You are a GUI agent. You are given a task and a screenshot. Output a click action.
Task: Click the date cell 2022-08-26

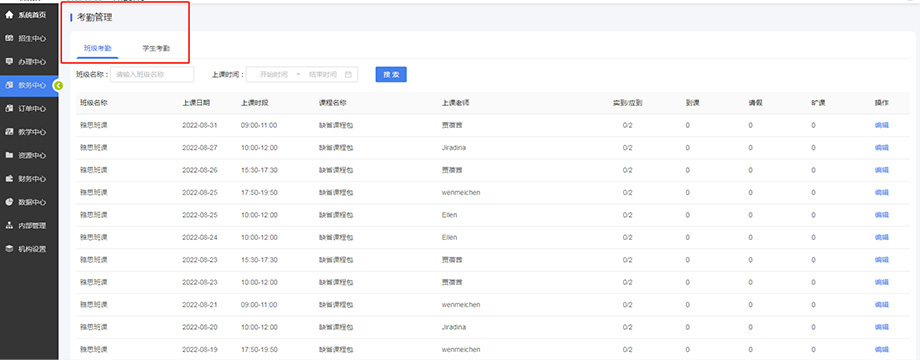(200, 170)
